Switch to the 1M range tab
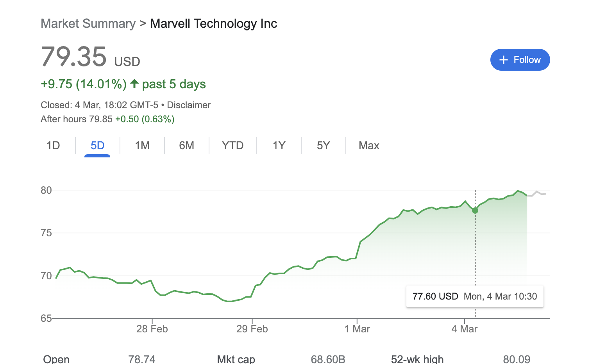The image size is (590, 364). 142,146
